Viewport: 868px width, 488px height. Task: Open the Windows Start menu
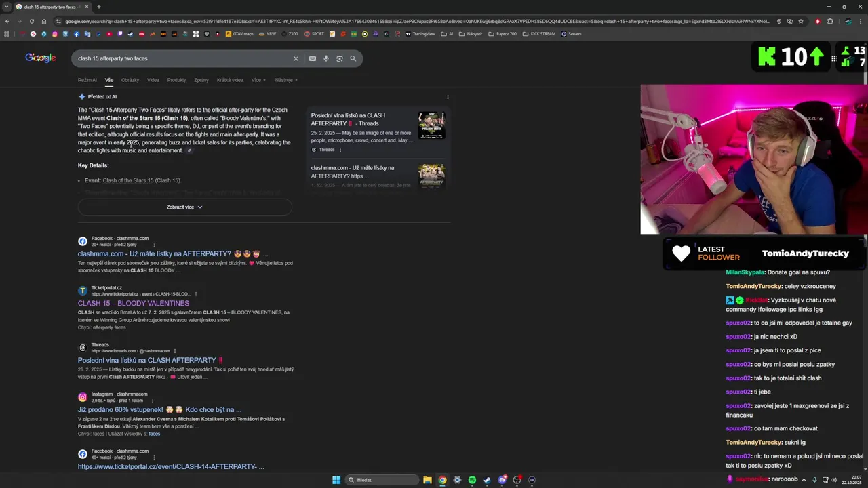[x=336, y=480]
